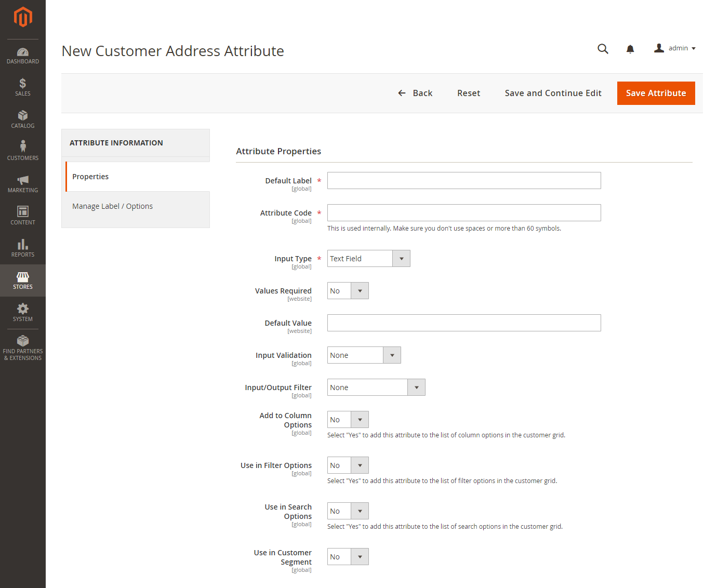Screen dimensions: 717x588
Task: Open the Input Validation dropdown
Action: tap(364, 355)
